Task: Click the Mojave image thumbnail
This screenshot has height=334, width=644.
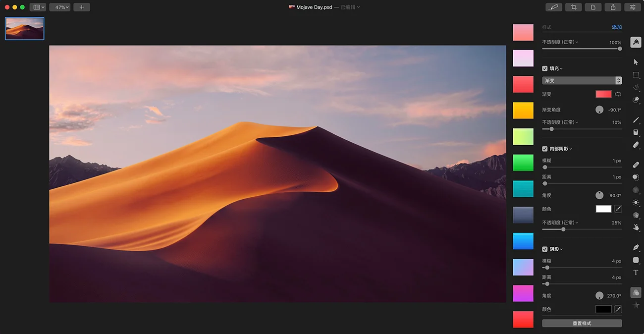Action: 24,29
